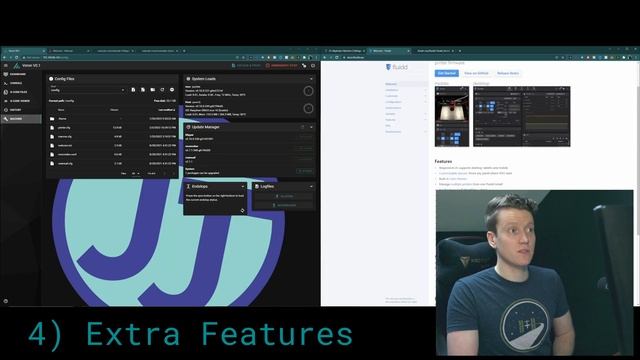Open the mainsail.cfg file row

(x=112, y=163)
